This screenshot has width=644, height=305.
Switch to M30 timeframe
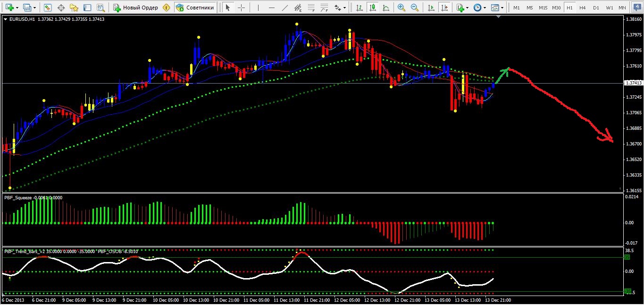[556, 8]
